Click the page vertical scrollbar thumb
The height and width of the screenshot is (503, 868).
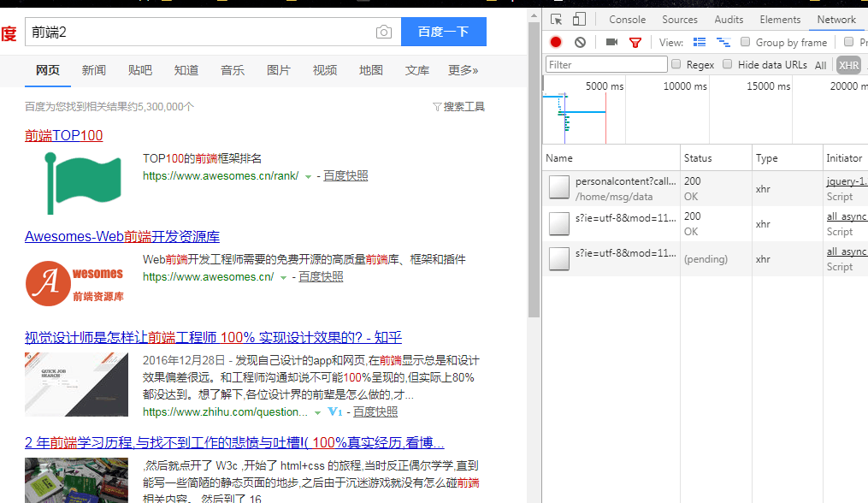pyautogui.click(x=534, y=169)
